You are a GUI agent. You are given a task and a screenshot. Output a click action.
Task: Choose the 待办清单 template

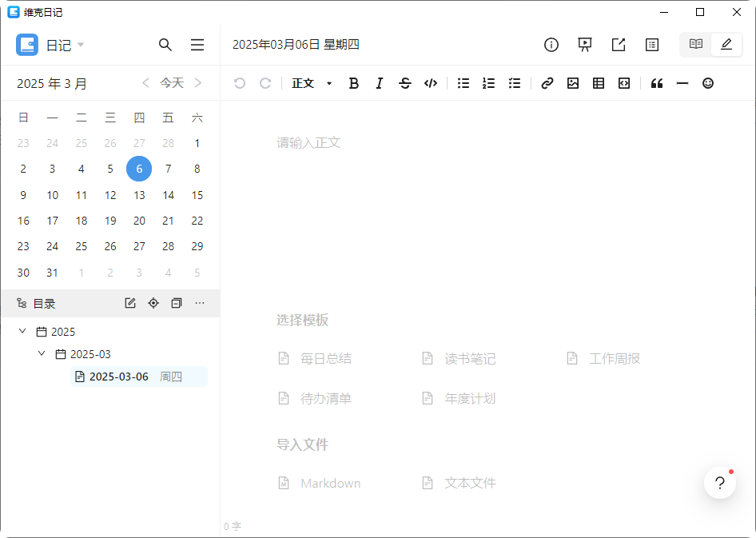point(316,399)
